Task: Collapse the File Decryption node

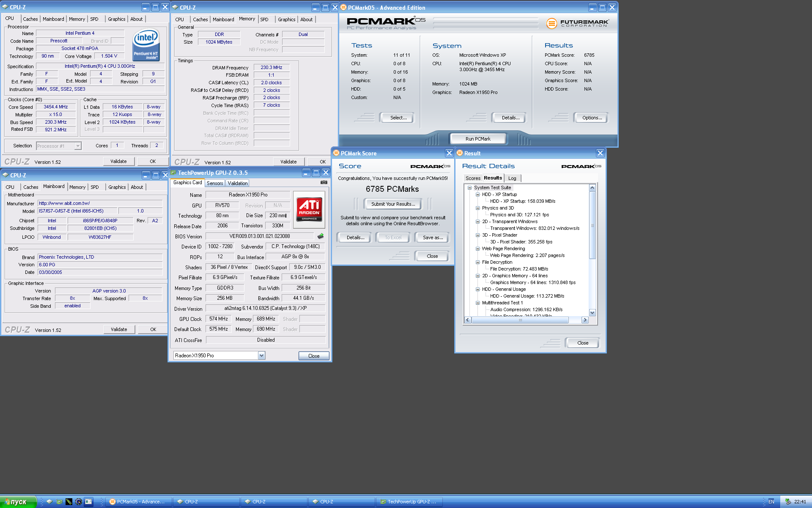Action: tap(477, 262)
